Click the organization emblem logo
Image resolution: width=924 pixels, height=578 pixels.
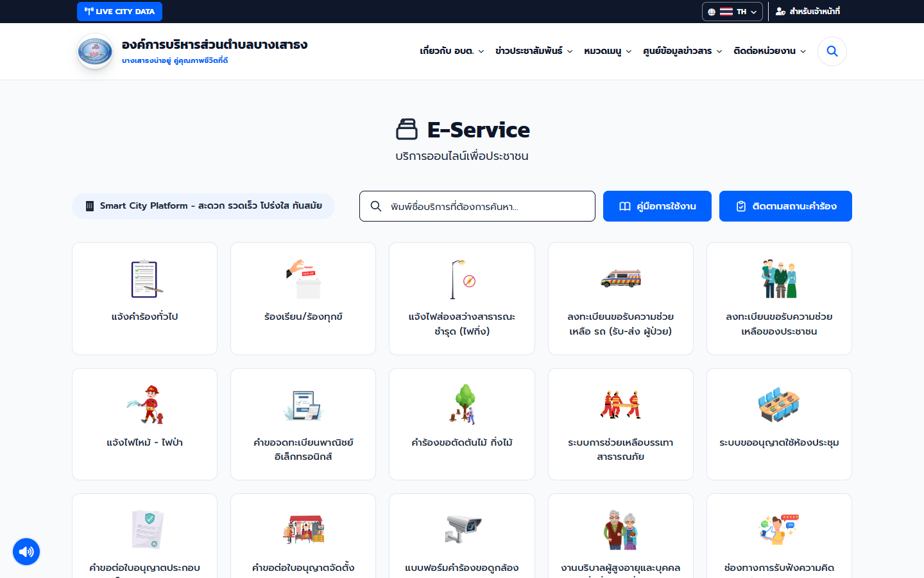point(95,51)
